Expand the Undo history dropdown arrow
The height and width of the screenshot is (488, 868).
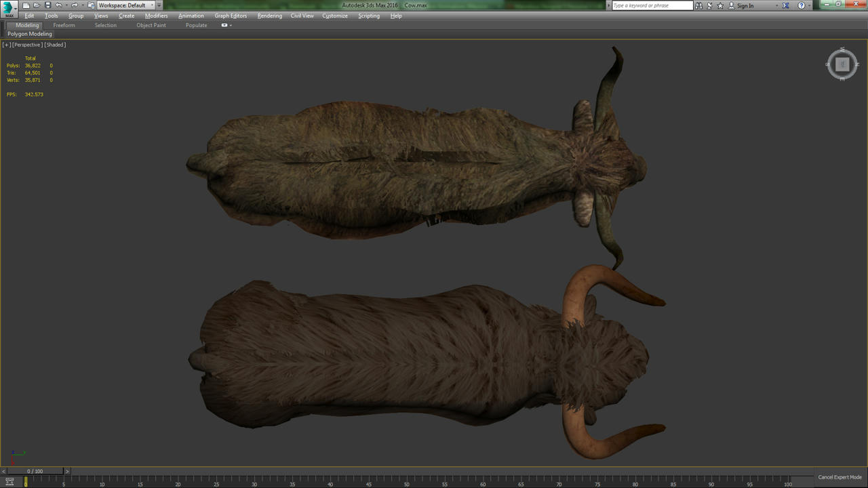pyautogui.click(x=66, y=5)
